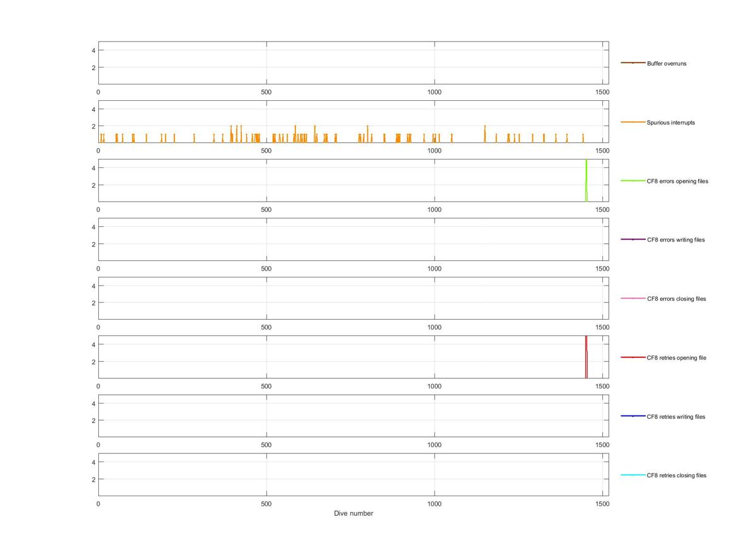Click the 'CF8 errors writing files' legend label

pyautogui.click(x=676, y=240)
